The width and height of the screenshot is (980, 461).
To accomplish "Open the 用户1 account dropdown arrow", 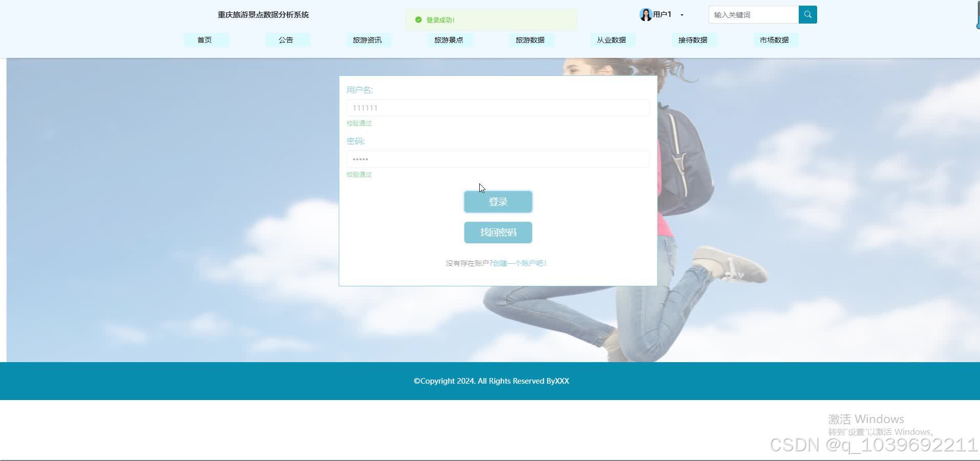I will [681, 15].
